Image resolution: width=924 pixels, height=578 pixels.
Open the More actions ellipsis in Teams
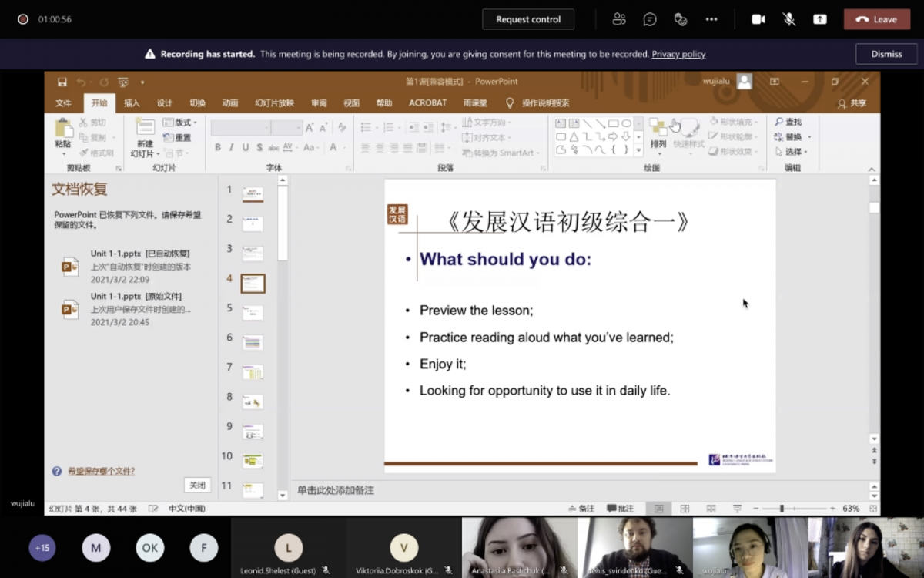[x=711, y=19]
